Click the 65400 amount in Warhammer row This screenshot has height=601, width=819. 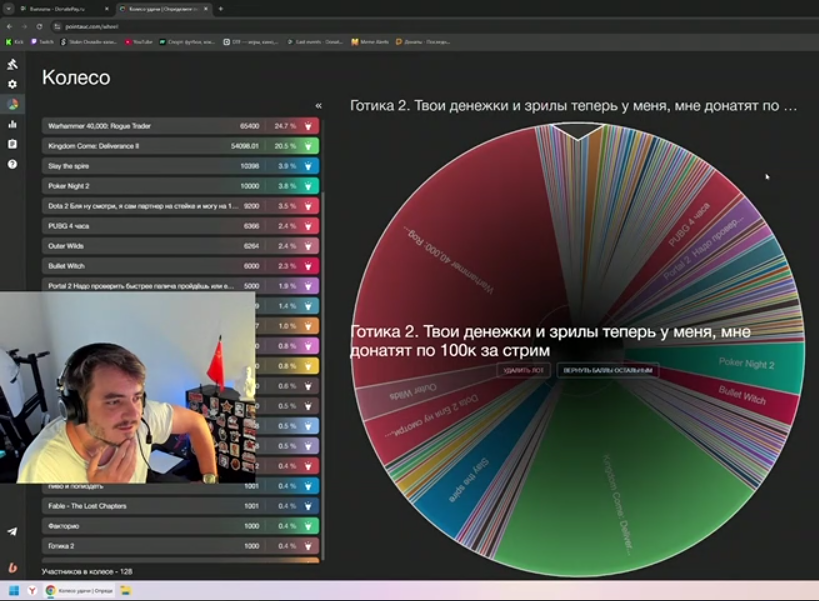pos(249,126)
